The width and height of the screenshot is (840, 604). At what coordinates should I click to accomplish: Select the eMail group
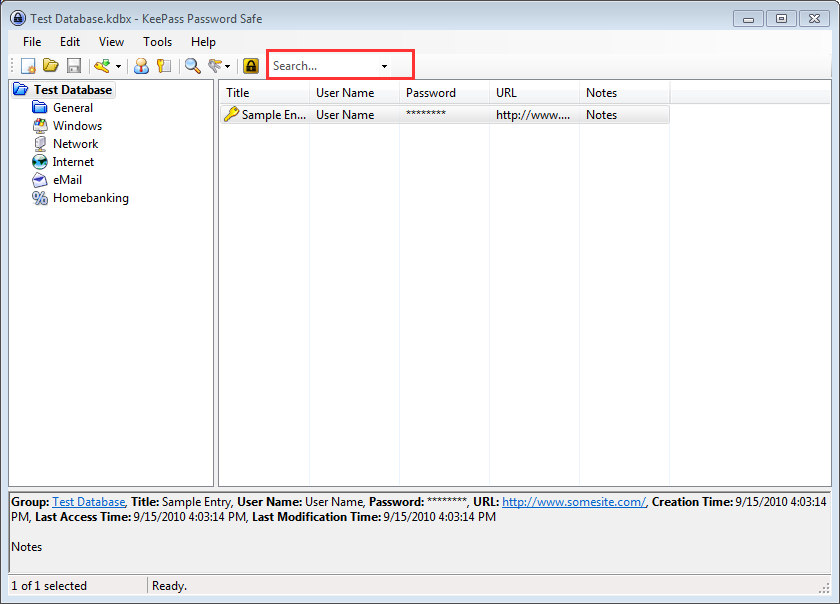[68, 180]
